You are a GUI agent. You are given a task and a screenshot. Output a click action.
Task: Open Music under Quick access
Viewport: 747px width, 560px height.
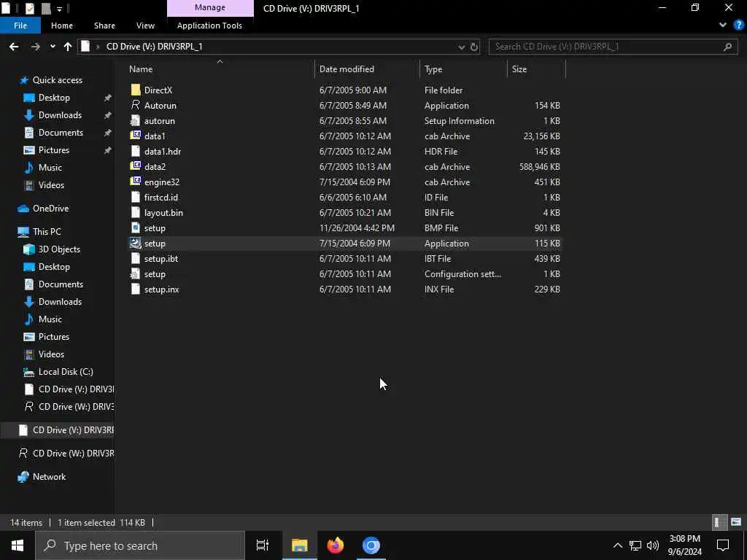point(50,168)
